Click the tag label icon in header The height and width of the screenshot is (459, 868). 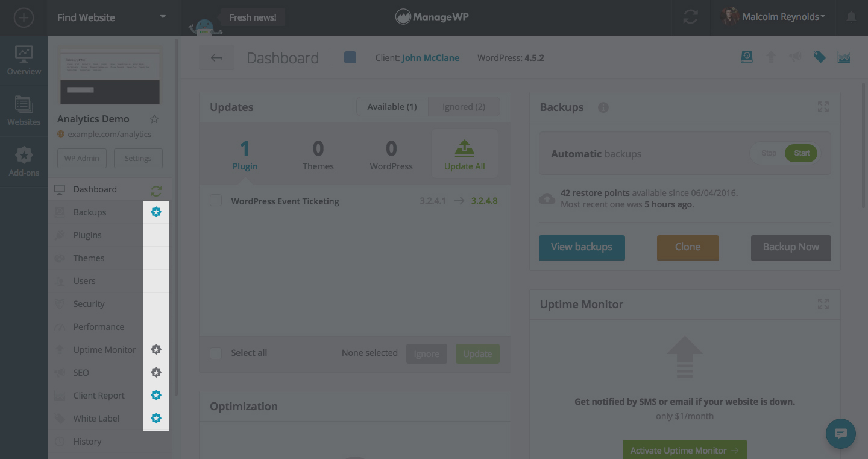tap(819, 57)
